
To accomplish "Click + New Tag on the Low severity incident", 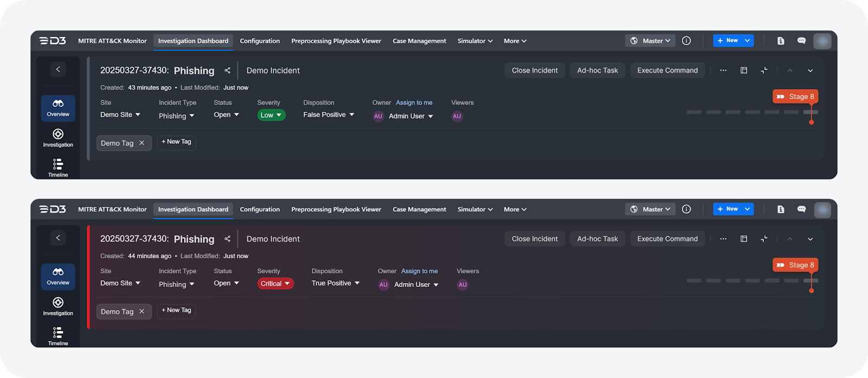I will (x=176, y=142).
